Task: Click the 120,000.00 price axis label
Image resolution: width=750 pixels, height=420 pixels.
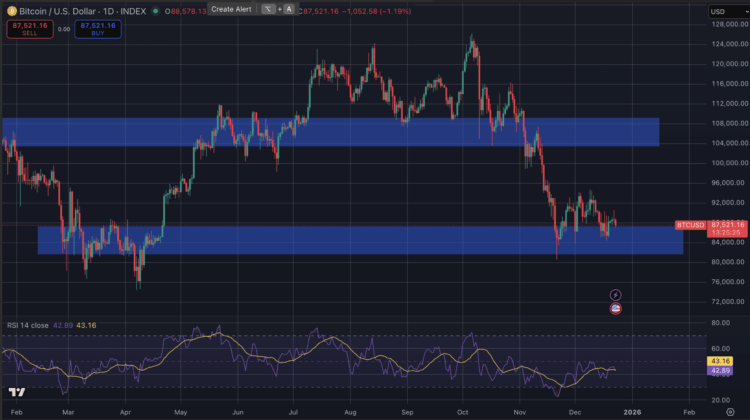Action: [730, 64]
